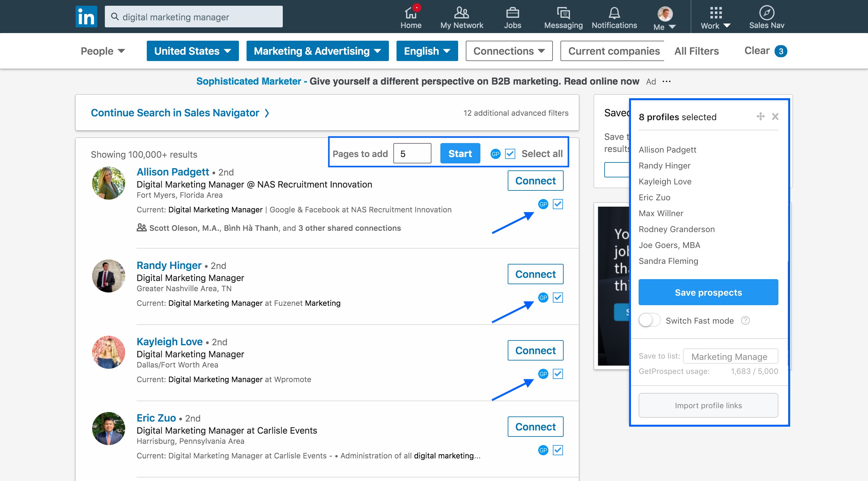Click the GP icon for Eric Zuo
Image resolution: width=868 pixels, height=481 pixels.
pos(543,450)
